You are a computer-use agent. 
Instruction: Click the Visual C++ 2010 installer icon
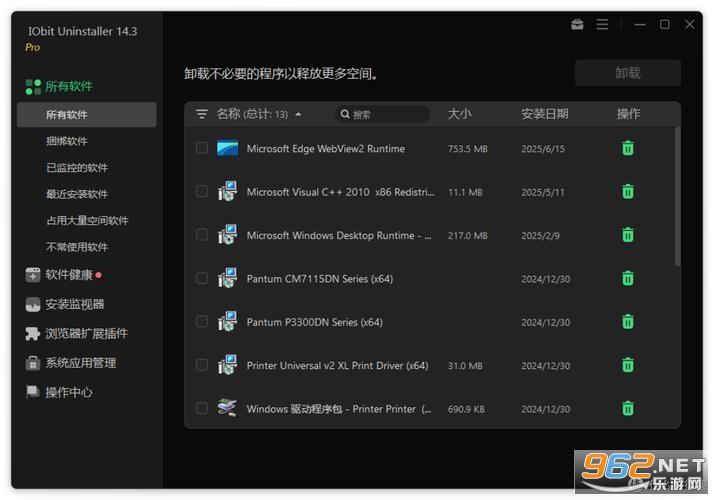(227, 191)
